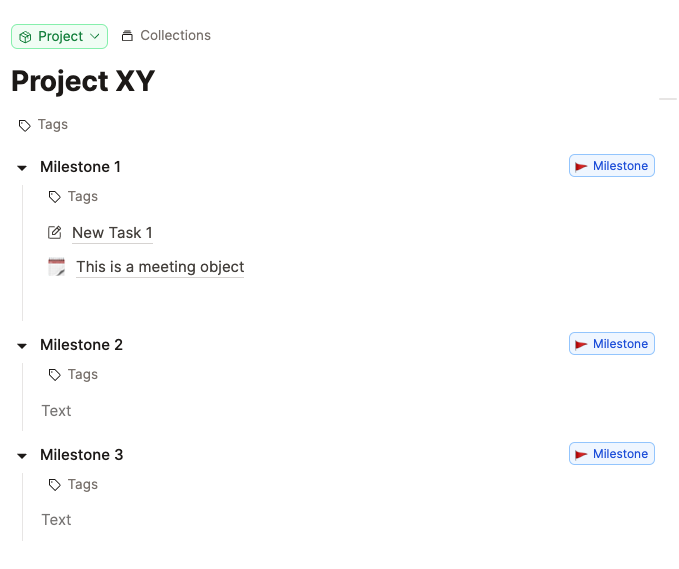
Task: Click the calendar icon for meeting object
Action: [56, 267]
